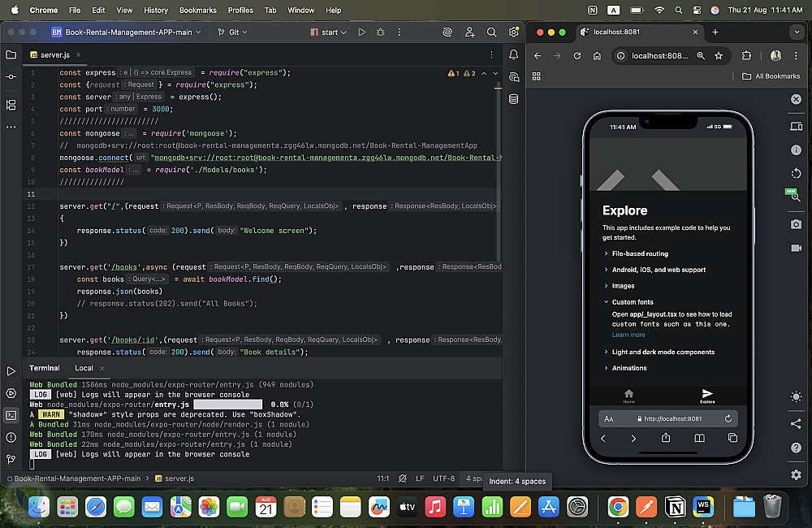Open device toolbar settings gear
The image size is (812, 528).
796,474
